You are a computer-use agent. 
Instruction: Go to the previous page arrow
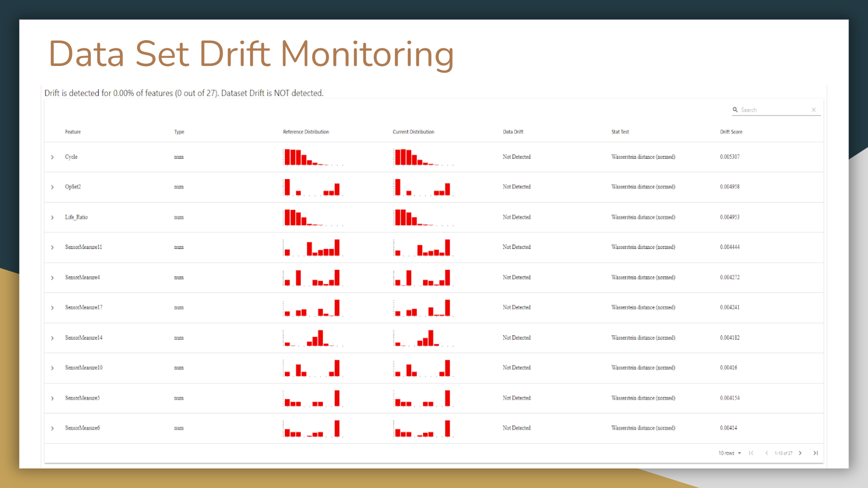coord(767,453)
